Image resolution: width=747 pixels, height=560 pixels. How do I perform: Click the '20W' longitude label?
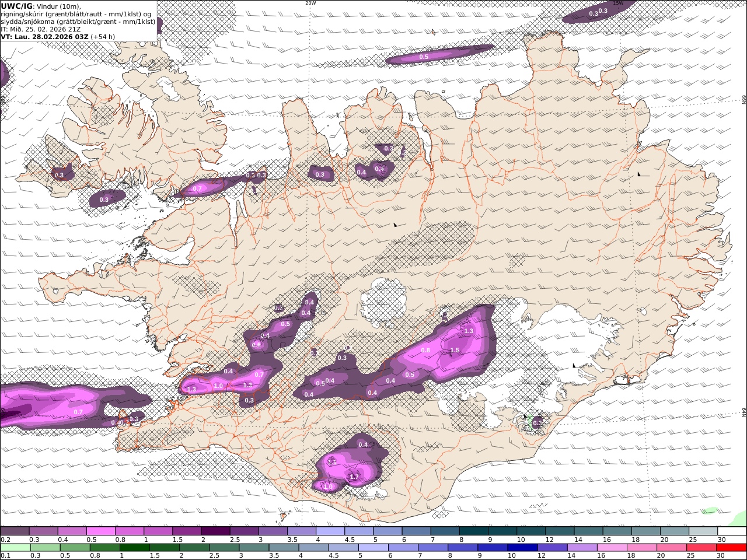tap(310, 3)
